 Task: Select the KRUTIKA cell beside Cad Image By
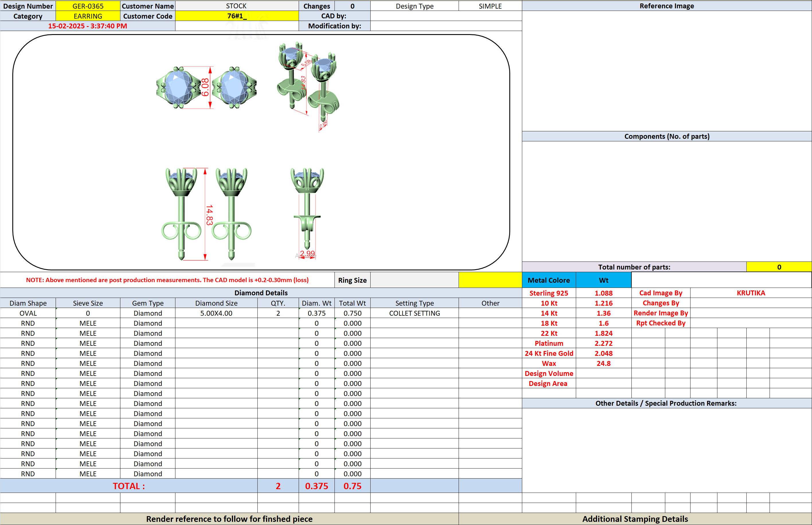(x=751, y=293)
